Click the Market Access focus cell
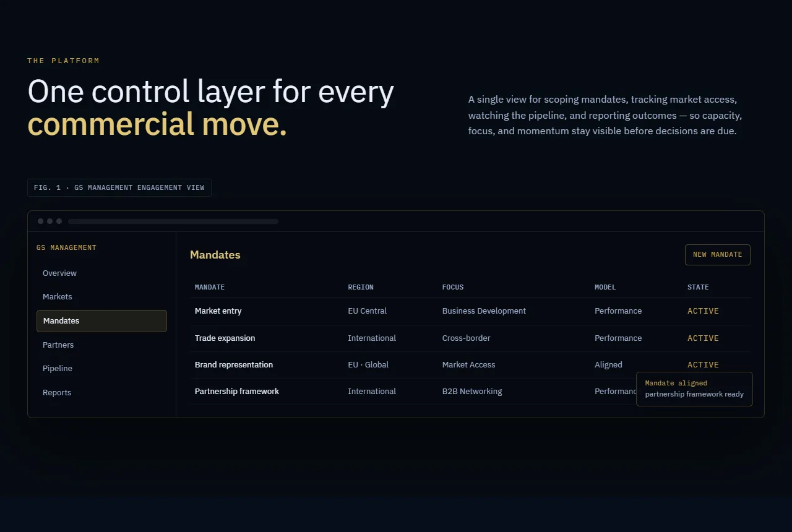Viewport: 792px width, 532px height. tap(468, 365)
